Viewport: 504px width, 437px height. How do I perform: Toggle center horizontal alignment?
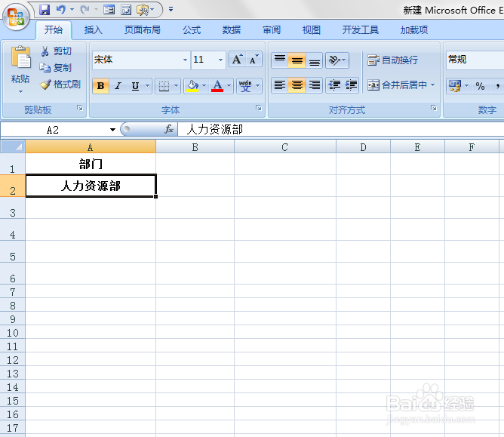pyautogui.click(x=297, y=85)
